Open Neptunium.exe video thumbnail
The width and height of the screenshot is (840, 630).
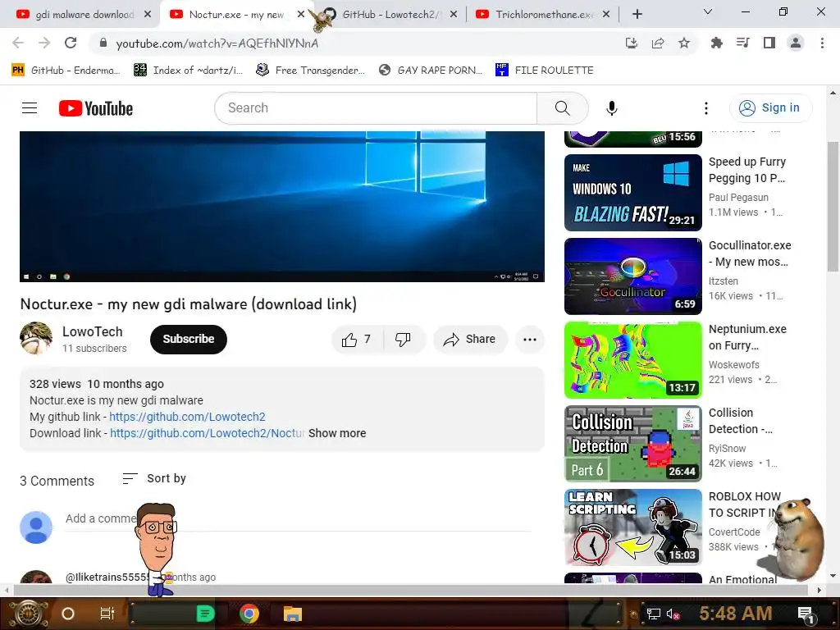632,360
